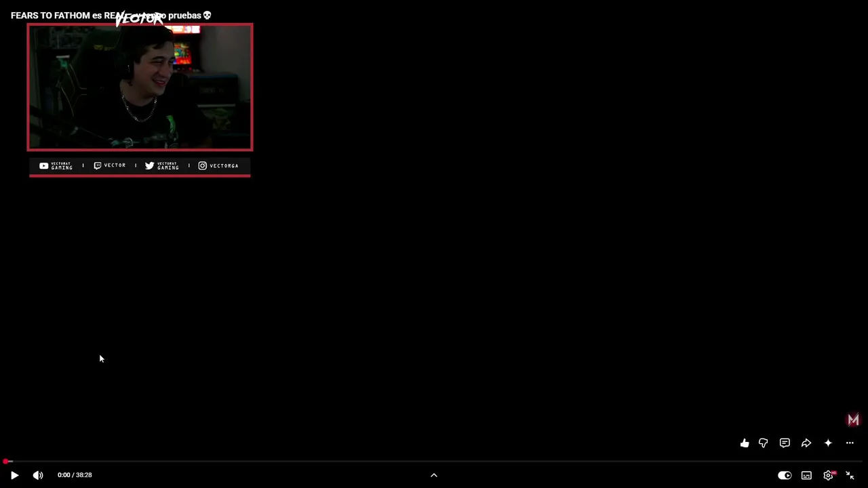Open the three-dot more actions menu
Image resolution: width=868 pixels, height=488 pixels.
(850, 443)
